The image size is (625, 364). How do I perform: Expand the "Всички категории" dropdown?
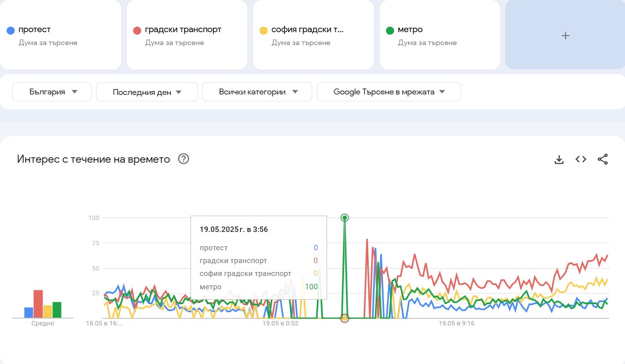click(x=257, y=91)
